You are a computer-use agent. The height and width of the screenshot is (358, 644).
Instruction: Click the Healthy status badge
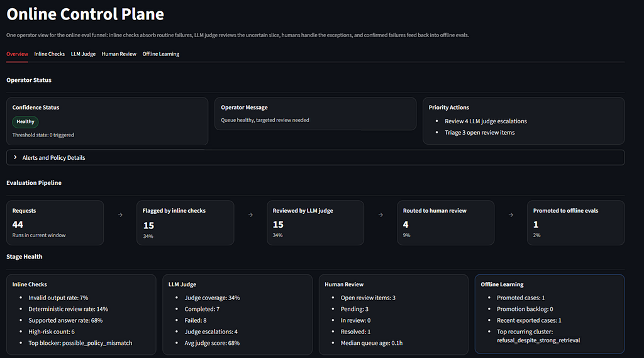point(25,121)
